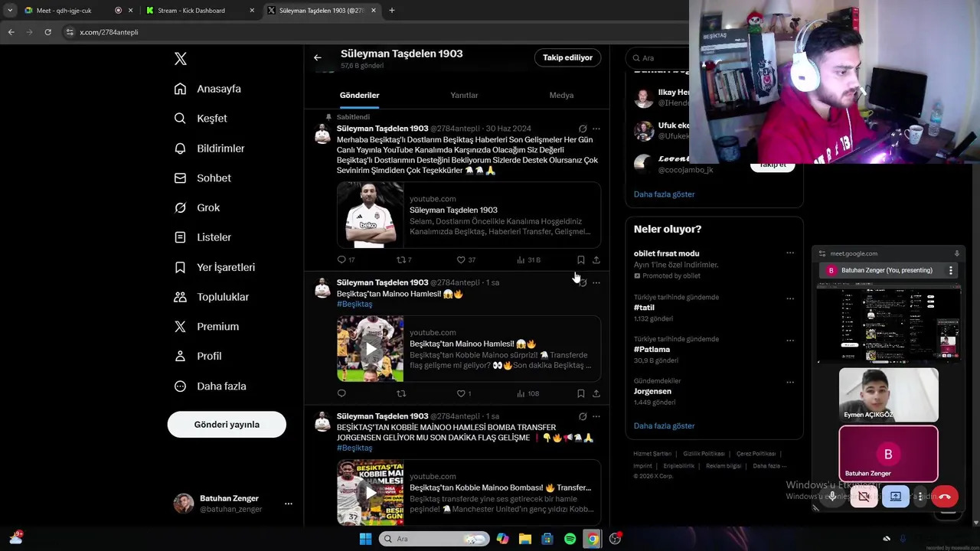Viewport: 980px width, 551px height.
Task: Toggle microphone in Meet popup
Action: click(x=832, y=497)
